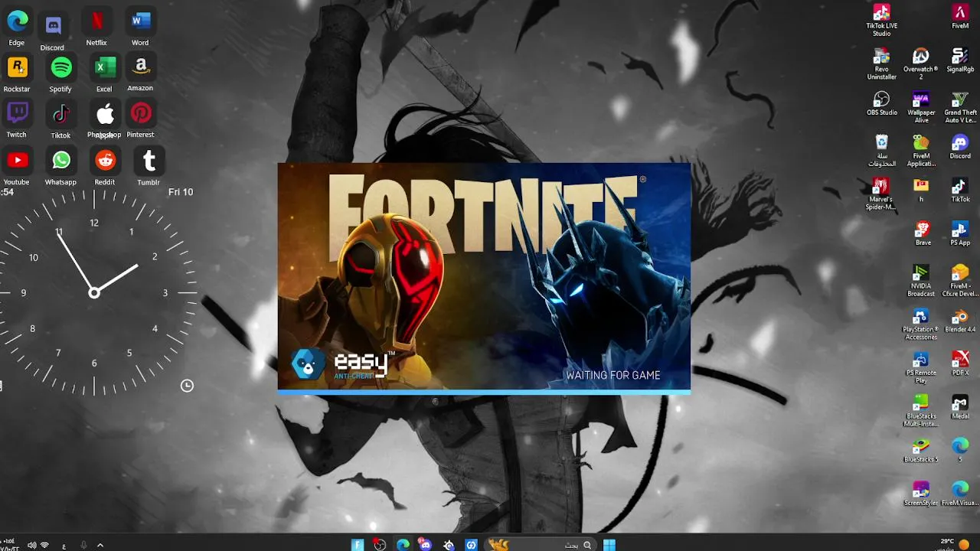
Task: Select the Brave browser desktop shortcut
Action: (923, 234)
